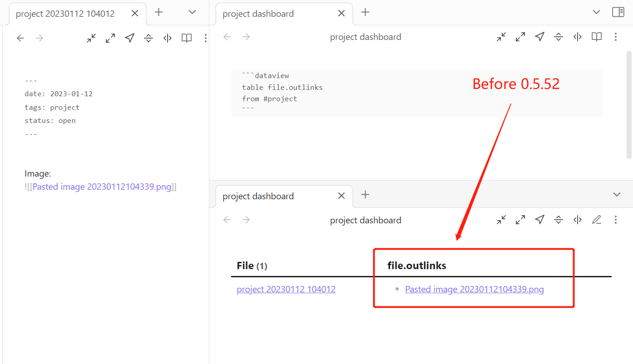
Task: Split the left note pane horizontally
Action: [x=148, y=38]
